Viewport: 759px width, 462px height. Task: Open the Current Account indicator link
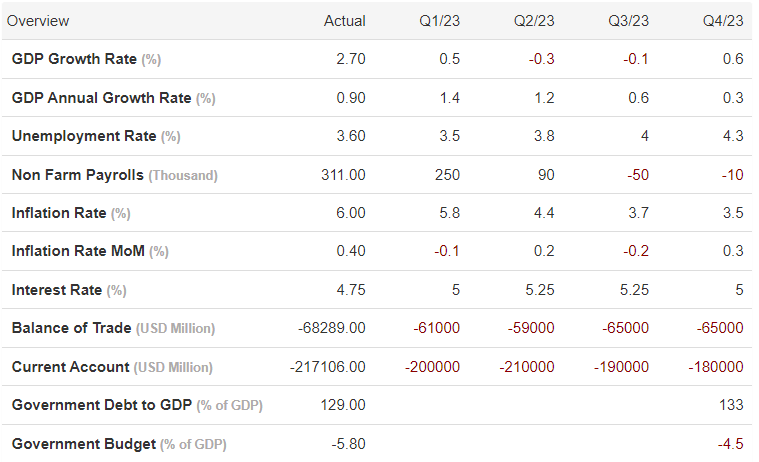click(70, 367)
